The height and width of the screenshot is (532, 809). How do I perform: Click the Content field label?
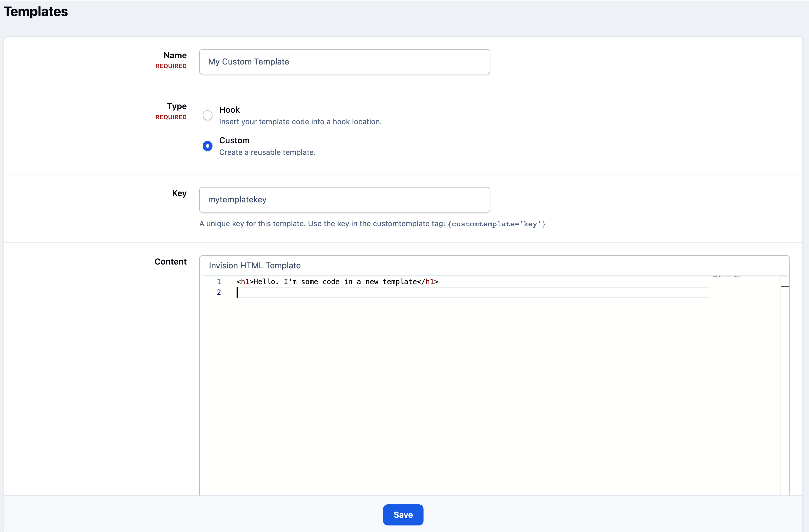170,262
